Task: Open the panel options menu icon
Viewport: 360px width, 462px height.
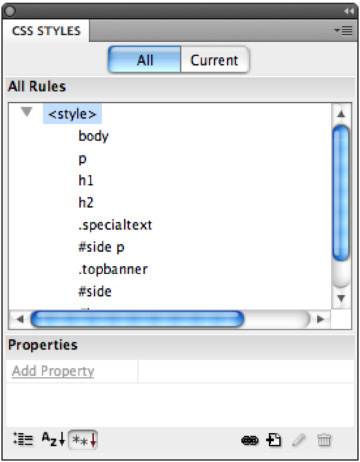Action: point(344,31)
